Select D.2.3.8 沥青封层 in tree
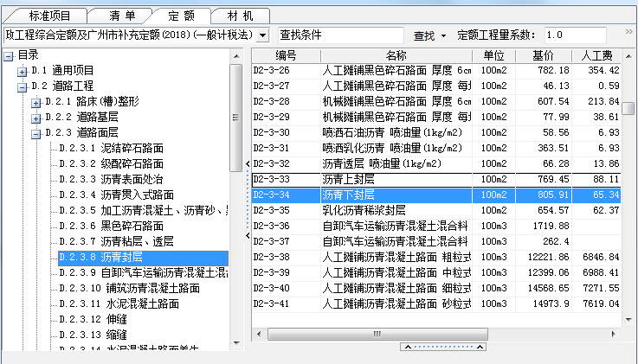638x364 pixels. pyautogui.click(x=143, y=257)
